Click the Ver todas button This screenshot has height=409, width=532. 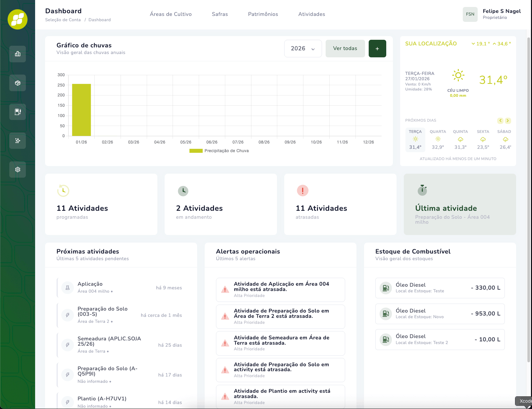(x=345, y=48)
